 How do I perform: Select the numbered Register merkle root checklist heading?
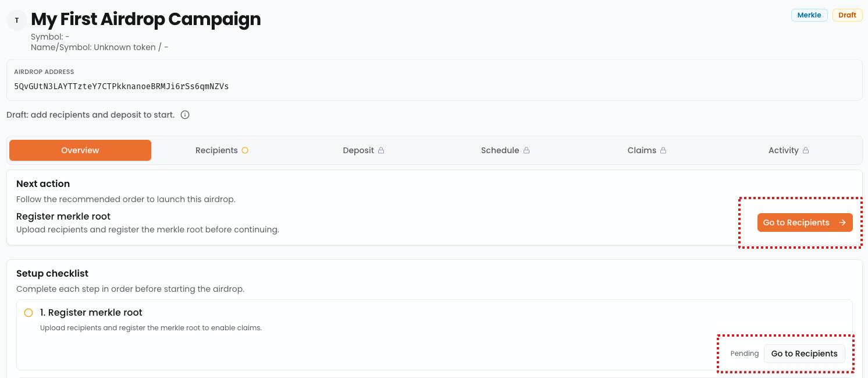(x=91, y=313)
